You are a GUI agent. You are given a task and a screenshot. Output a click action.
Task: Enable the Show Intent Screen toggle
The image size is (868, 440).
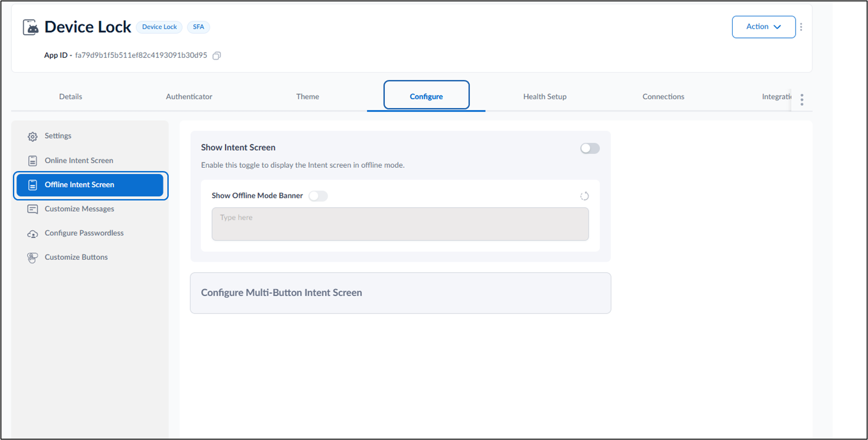(x=590, y=149)
